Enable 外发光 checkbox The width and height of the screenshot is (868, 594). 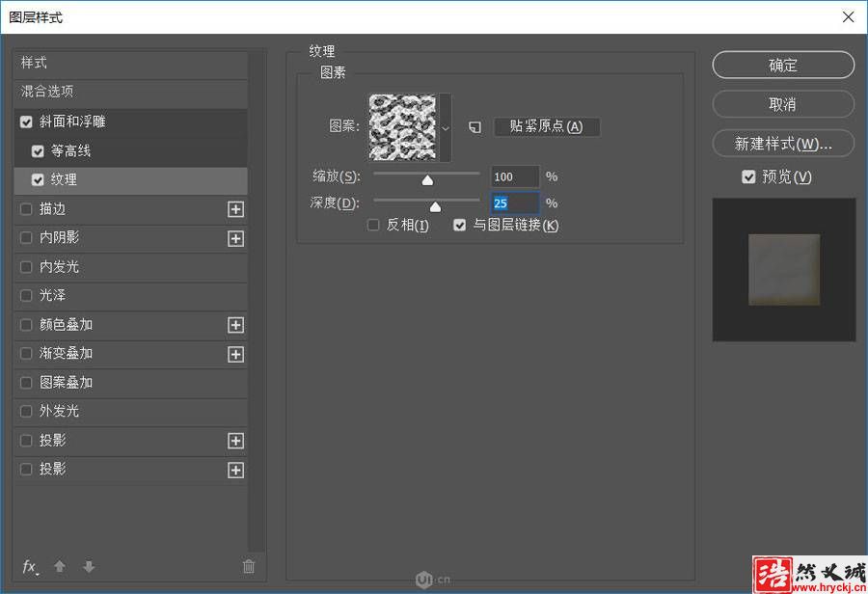26,412
